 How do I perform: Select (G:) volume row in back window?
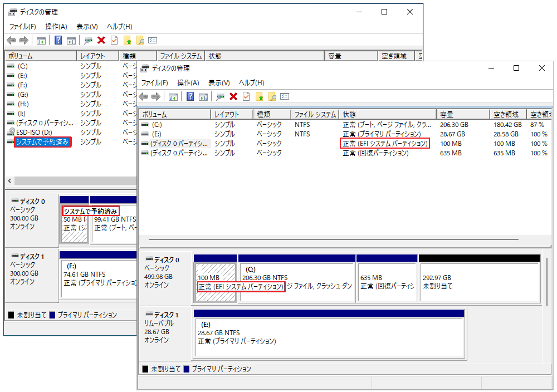tap(71, 95)
